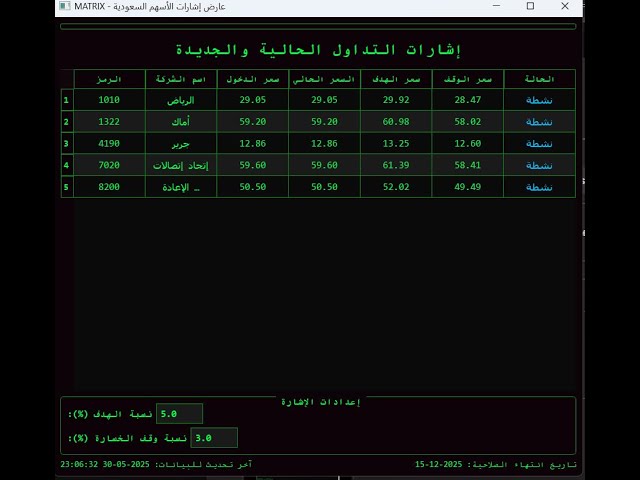Maximize the MATRIX window

(530, 6)
